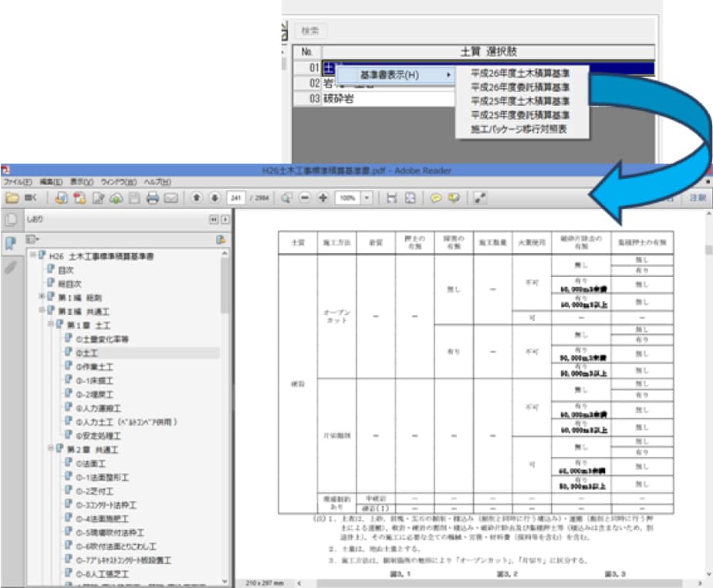
Task: Go to next page with down arrow
Action: coord(215,198)
